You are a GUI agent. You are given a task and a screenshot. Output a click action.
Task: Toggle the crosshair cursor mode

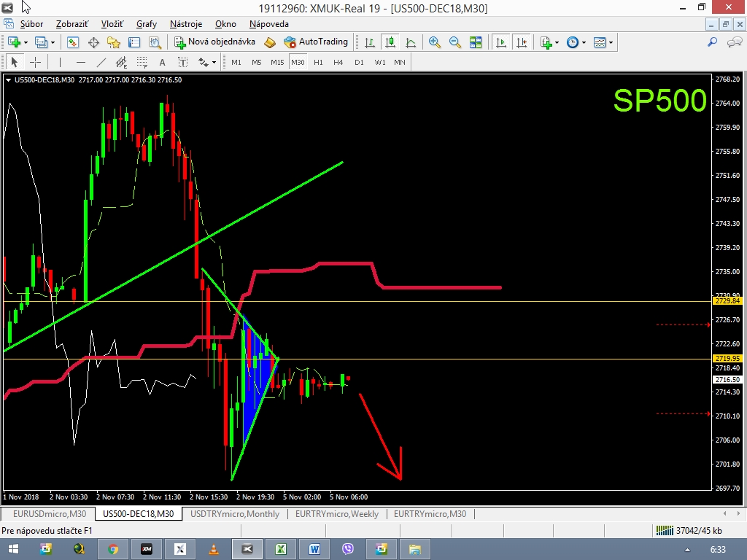pos(35,63)
